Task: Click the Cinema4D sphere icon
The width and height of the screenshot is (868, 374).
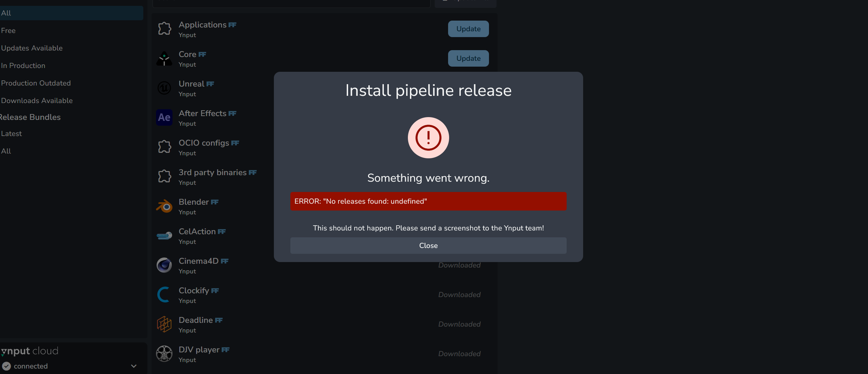Action: (x=164, y=265)
